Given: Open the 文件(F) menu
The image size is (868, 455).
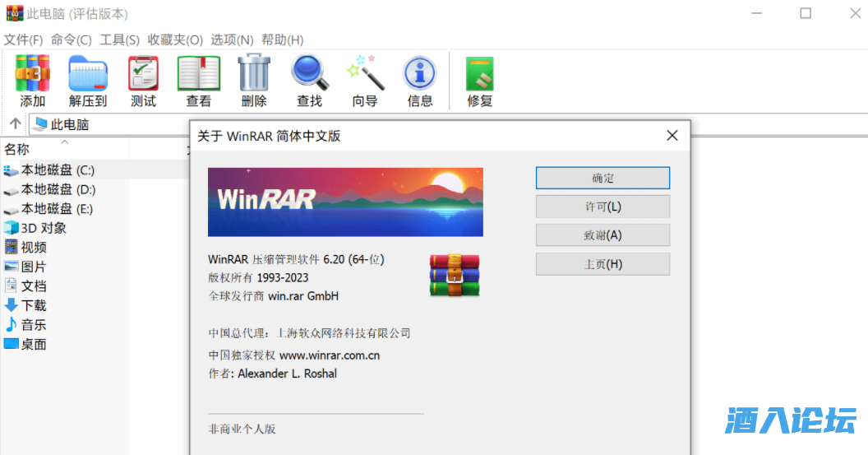Looking at the screenshot, I should (x=23, y=39).
